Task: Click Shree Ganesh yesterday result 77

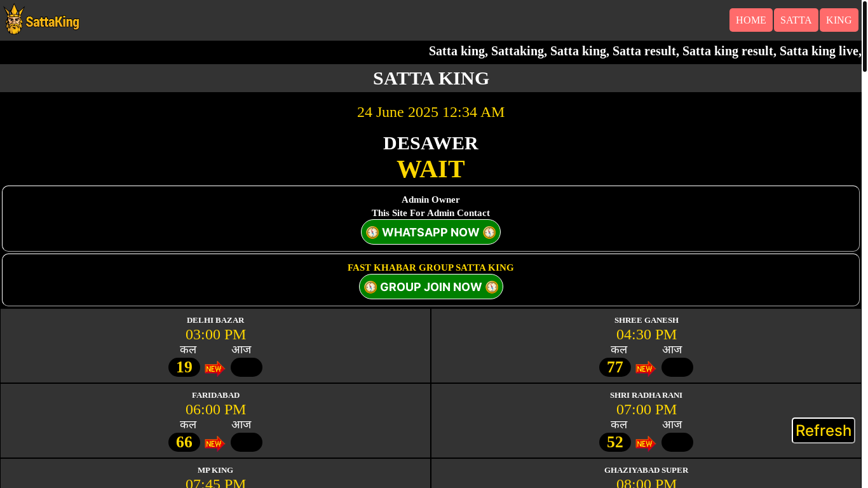Action: coord(615,367)
